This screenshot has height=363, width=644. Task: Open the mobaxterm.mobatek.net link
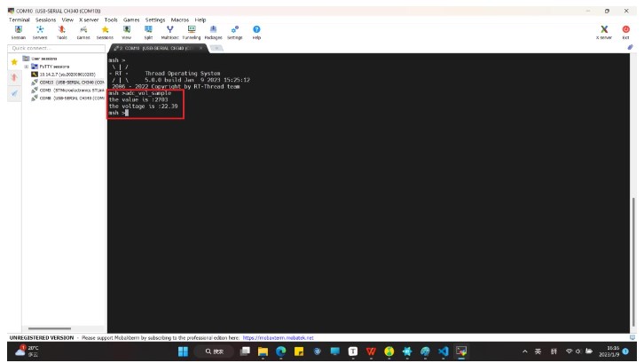click(x=278, y=337)
